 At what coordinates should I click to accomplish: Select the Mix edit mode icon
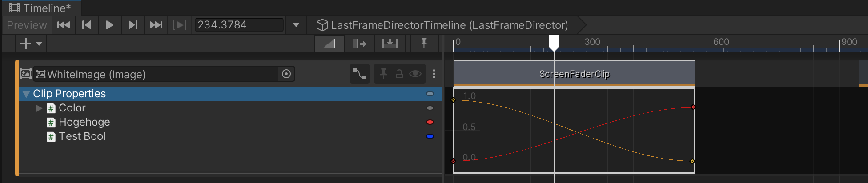click(x=330, y=44)
